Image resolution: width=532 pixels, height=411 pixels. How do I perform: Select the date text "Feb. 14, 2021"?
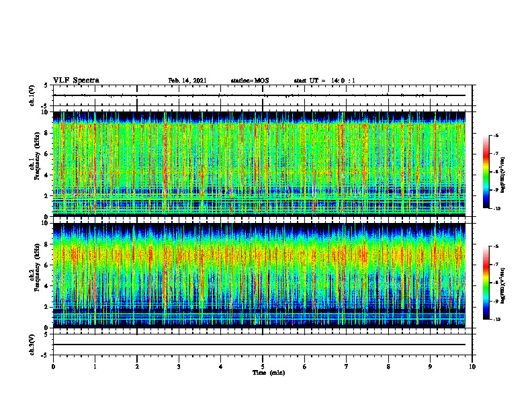pos(187,81)
